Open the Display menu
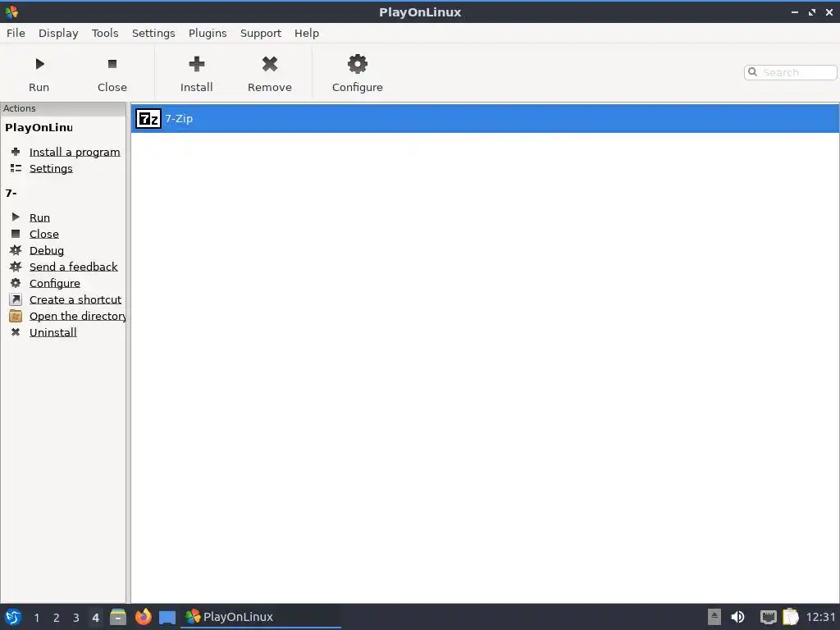Viewport: 840px width, 630px height. (x=58, y=33)
